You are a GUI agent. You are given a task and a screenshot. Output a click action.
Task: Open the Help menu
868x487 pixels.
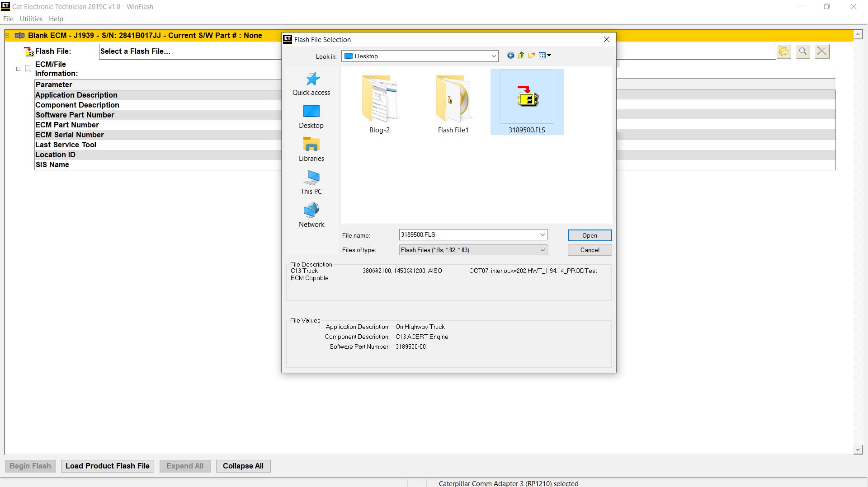56,19
